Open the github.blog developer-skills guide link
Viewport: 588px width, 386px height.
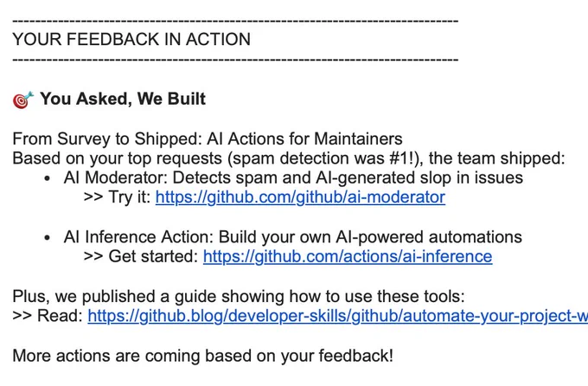(337, 316)
